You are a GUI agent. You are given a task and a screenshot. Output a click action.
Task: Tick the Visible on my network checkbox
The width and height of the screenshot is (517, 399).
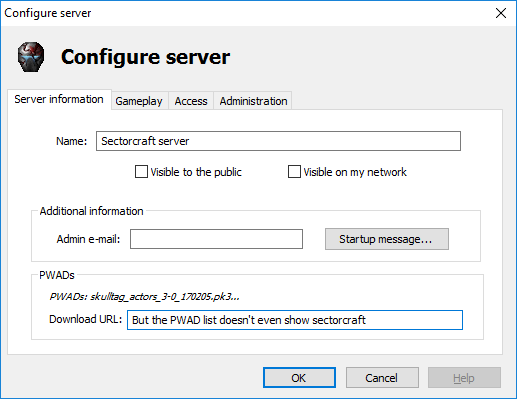tap(294, 172)
